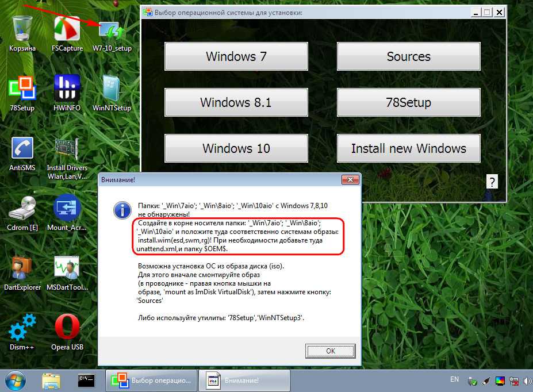Launch WinNTSetup from the desktop
The height and width of the screenshot is (392, 533).
111,90
